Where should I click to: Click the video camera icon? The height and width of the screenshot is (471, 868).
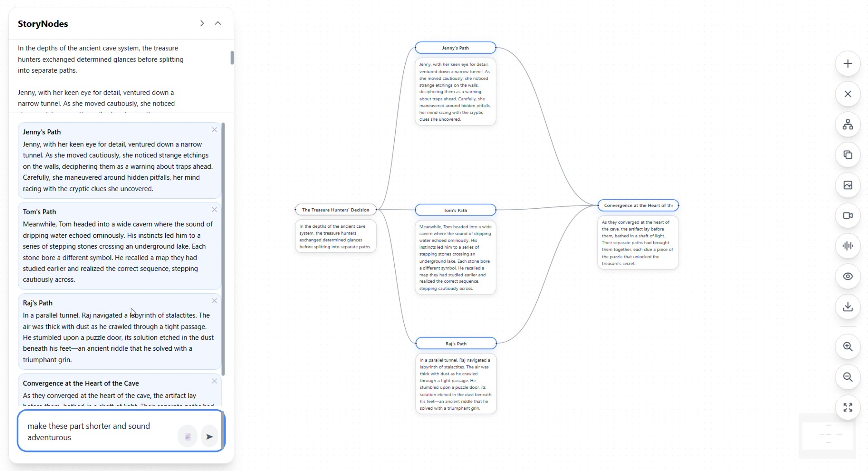point(847,215)
